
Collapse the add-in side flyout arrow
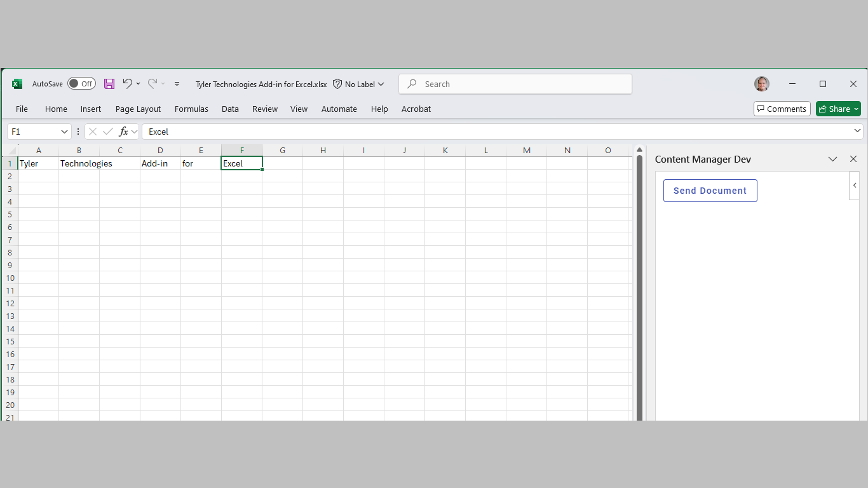[855, 186]
